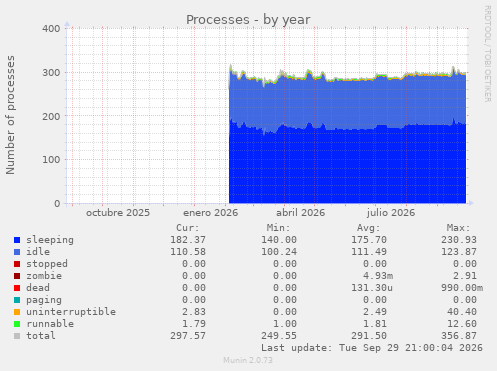
Task: Click the idle current value 110.58
Action: 188,252
